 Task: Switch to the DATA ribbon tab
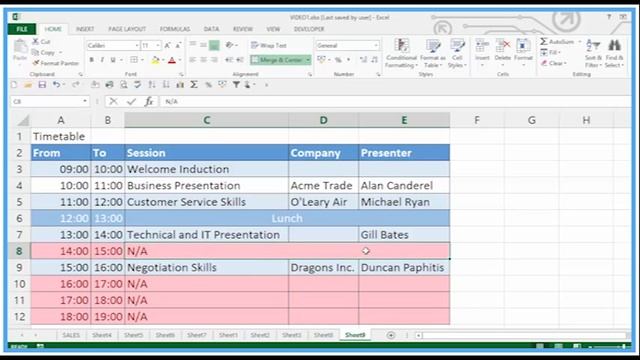point(211,29)
